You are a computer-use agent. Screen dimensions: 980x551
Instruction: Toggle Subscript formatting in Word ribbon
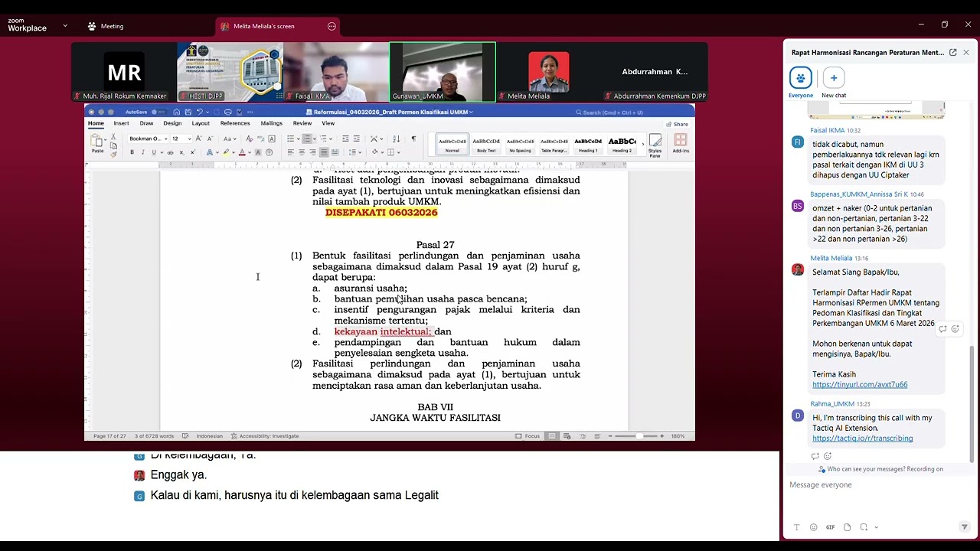(x=181, y=152)
